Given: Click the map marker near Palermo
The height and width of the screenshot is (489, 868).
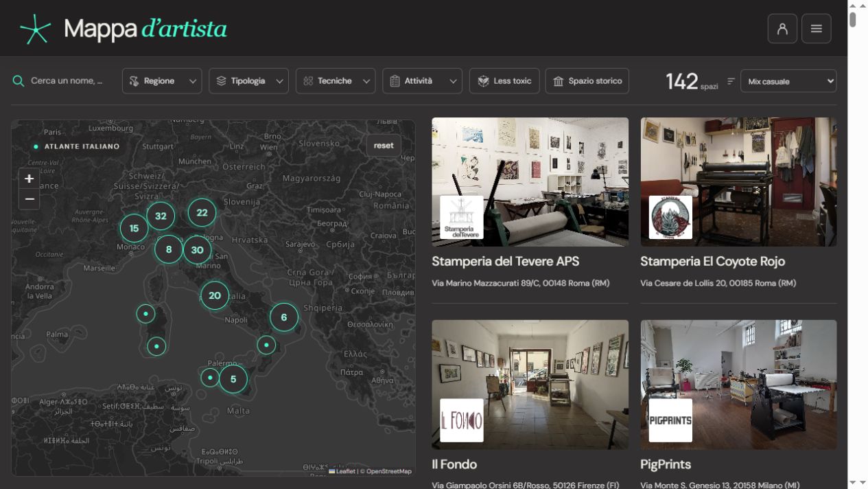Looking at the screenshot, I should click(210, 377).
